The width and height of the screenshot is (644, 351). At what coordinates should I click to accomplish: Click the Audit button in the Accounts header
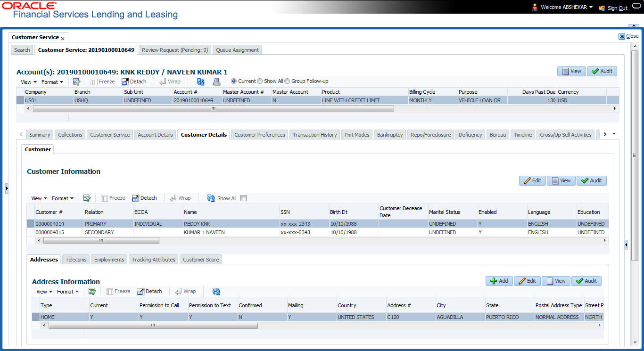pos(602,71)
